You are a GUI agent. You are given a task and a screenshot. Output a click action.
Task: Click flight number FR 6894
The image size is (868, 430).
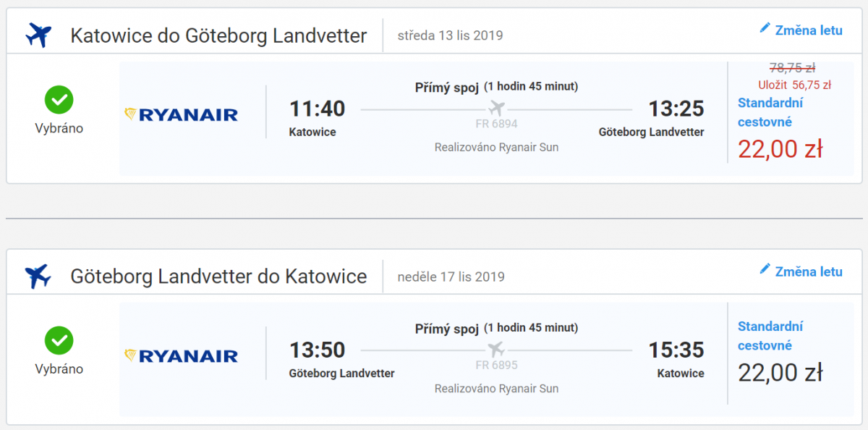click(x=496, y=124)
